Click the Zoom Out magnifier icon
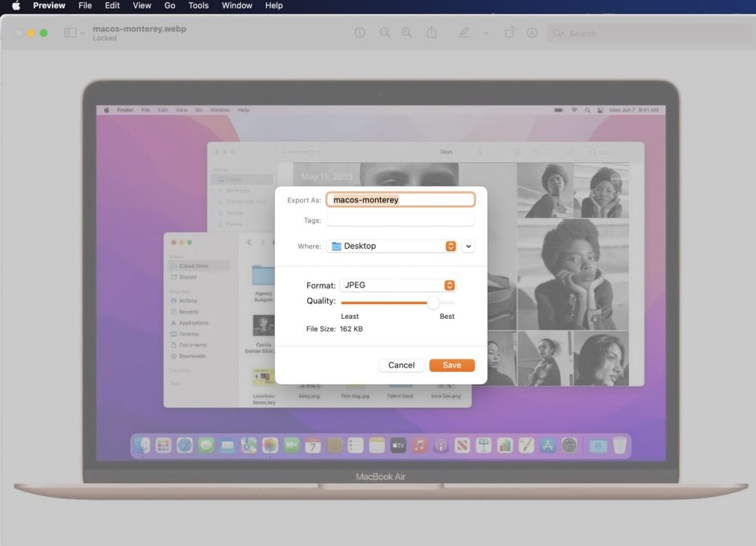 point(384,33)
